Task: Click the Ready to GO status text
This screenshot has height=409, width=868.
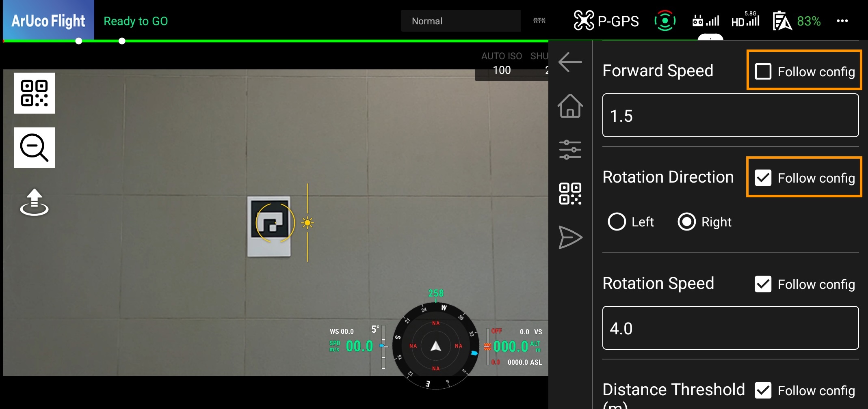Action: (136, 21)
